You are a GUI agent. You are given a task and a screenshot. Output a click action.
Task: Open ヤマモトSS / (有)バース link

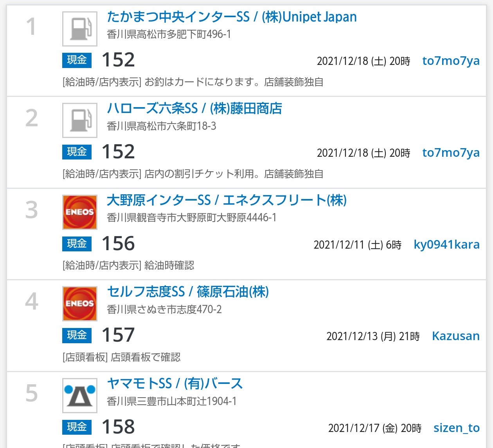coord(175,383)
